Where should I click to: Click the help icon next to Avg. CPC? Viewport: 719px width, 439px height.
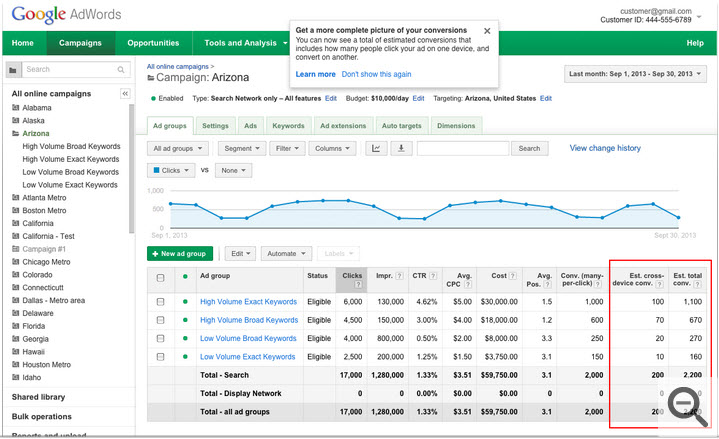pos(468,284)
